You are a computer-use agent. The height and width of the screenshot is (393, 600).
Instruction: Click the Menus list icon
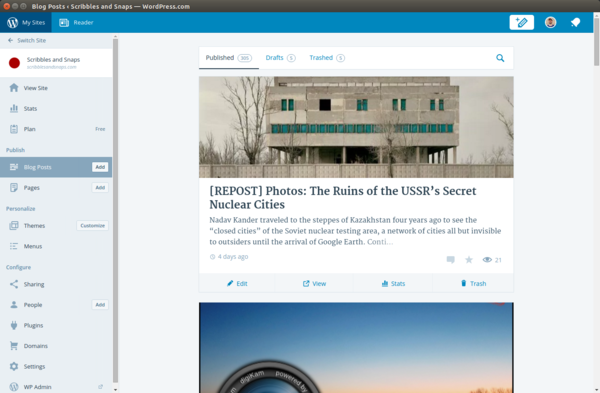tap(14, 246)
